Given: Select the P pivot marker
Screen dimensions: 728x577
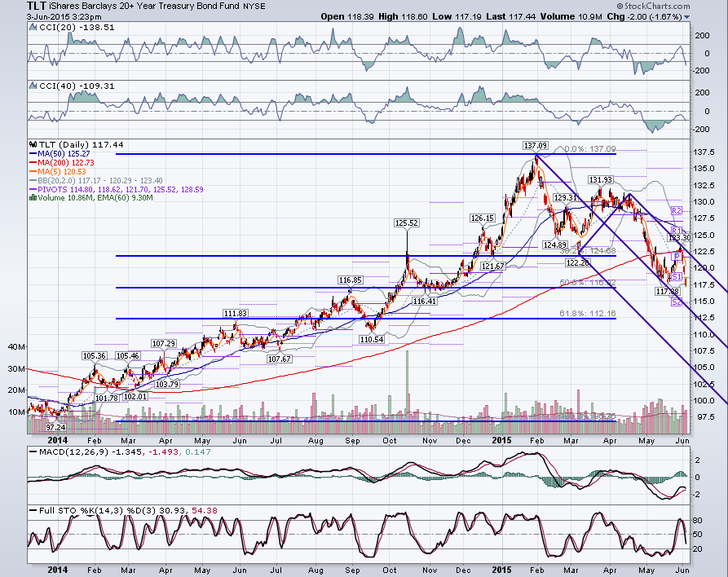Looking at the screenshot, I should [x=677, y=257].
